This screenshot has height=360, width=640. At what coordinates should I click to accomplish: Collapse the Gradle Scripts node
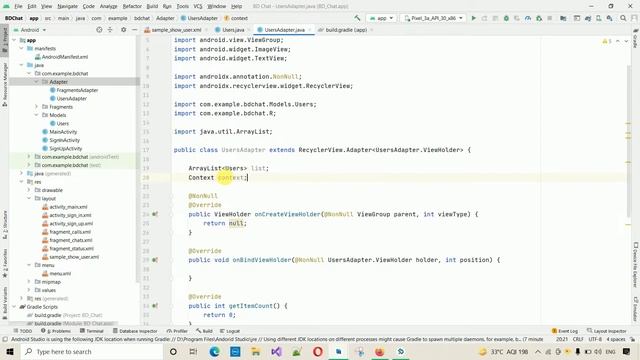click(14, 307)
